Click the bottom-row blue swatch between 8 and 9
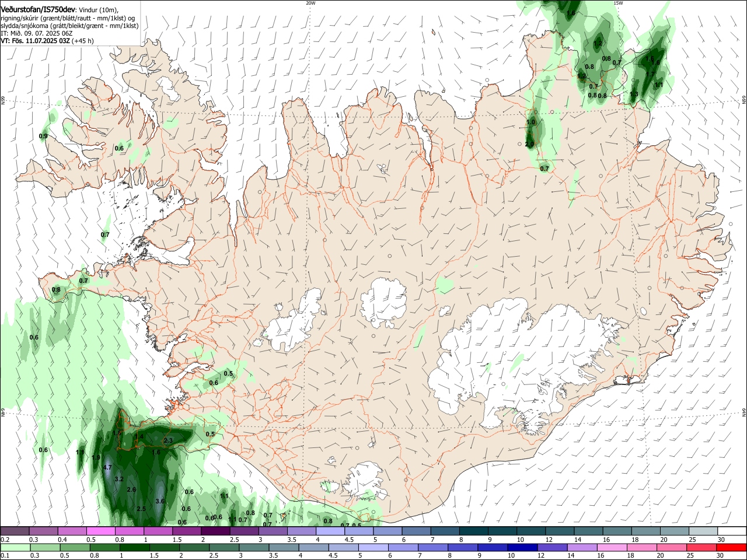747x560 pixels. tap(462, 547)
